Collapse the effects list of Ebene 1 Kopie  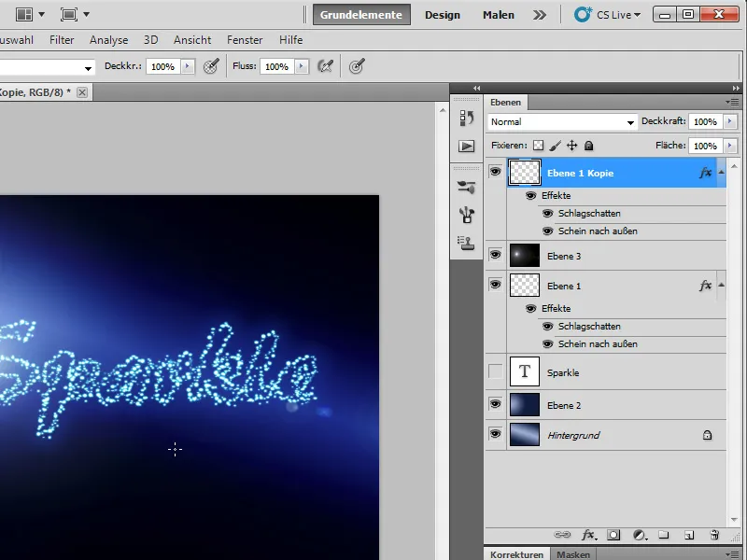[721, 172]
